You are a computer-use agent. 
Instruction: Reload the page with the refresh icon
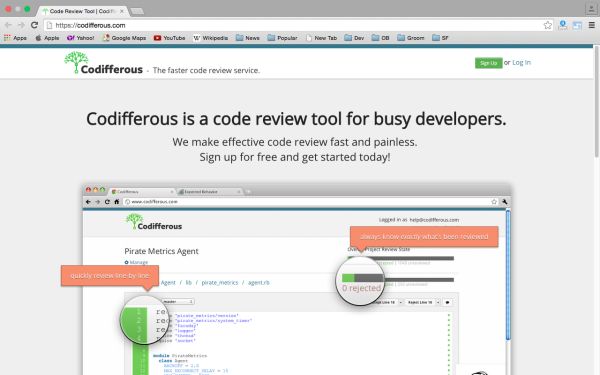pos(34,25)
